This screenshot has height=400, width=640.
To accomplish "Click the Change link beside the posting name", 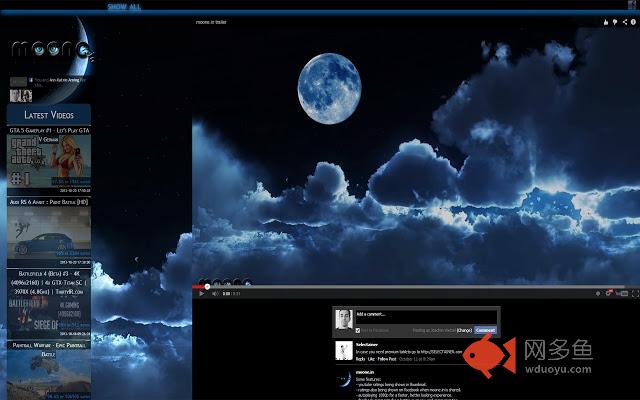I will coord(464,329).
